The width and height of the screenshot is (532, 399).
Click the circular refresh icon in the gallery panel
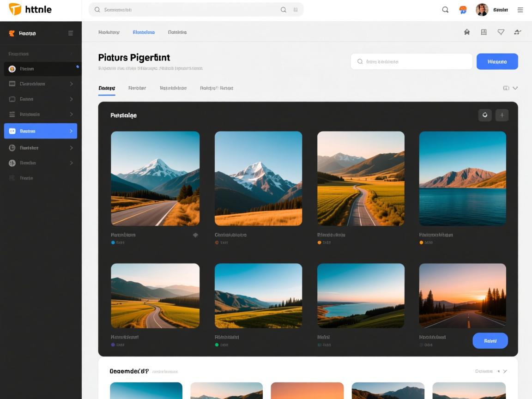pyautogui.click(x=484, y=115)
